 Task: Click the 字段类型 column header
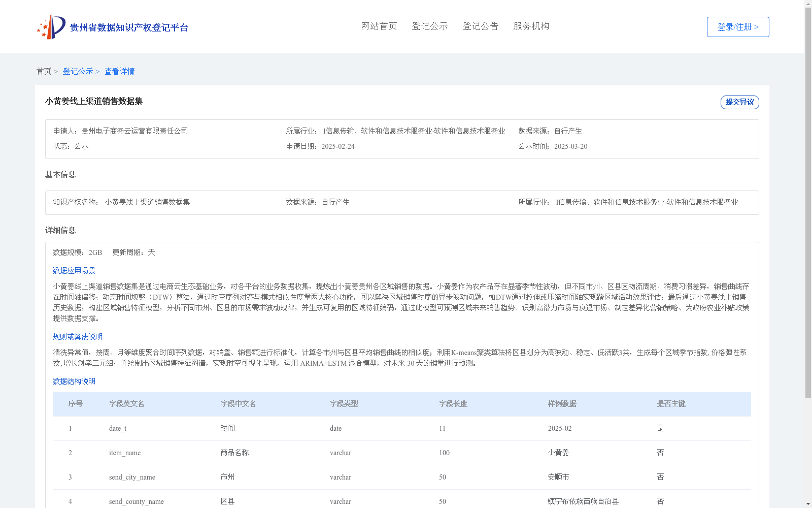pos(344,404)
